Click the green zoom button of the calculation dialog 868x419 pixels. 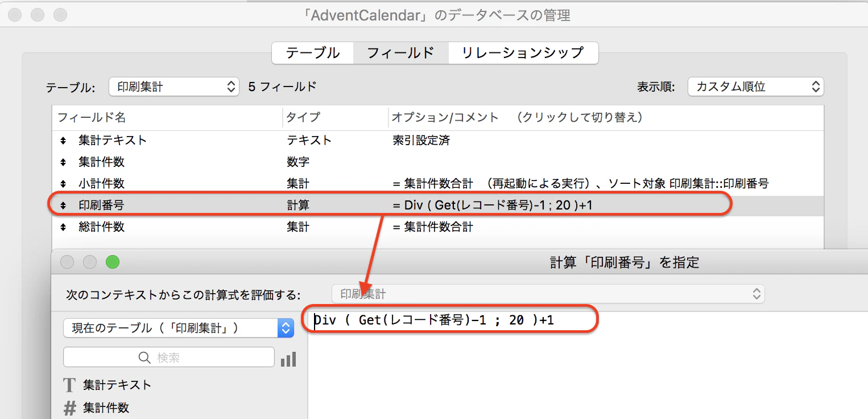click(113, 262)
